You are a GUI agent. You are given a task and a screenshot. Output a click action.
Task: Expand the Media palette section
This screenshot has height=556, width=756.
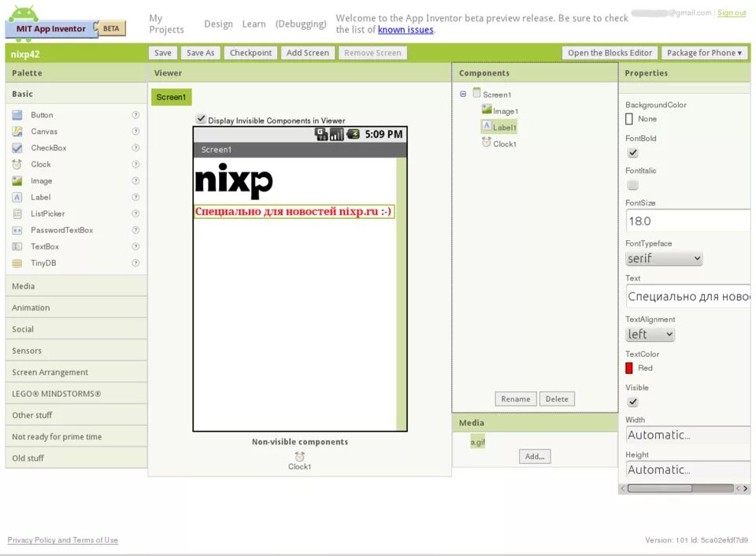(76, 286)
